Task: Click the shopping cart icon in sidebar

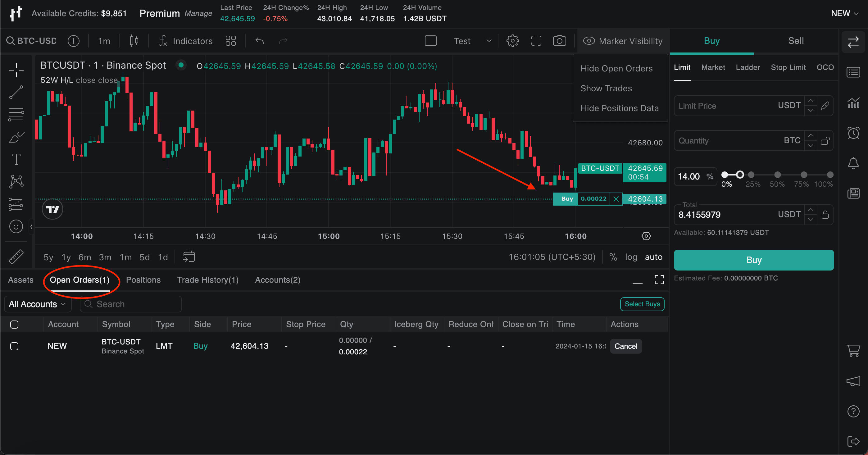Action: click(x=853, y=351)
